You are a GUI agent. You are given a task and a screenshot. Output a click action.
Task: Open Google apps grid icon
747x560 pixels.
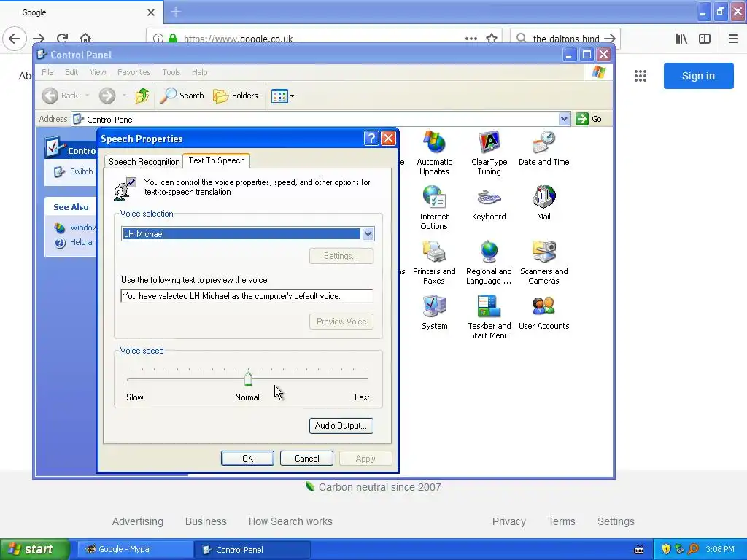tap(640, 76)
